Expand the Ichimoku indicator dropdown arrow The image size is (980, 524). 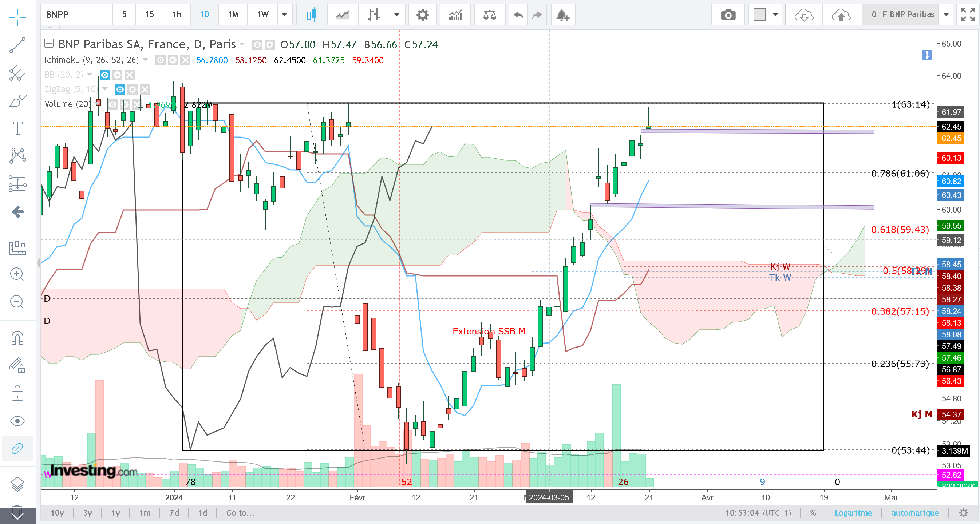145,60
